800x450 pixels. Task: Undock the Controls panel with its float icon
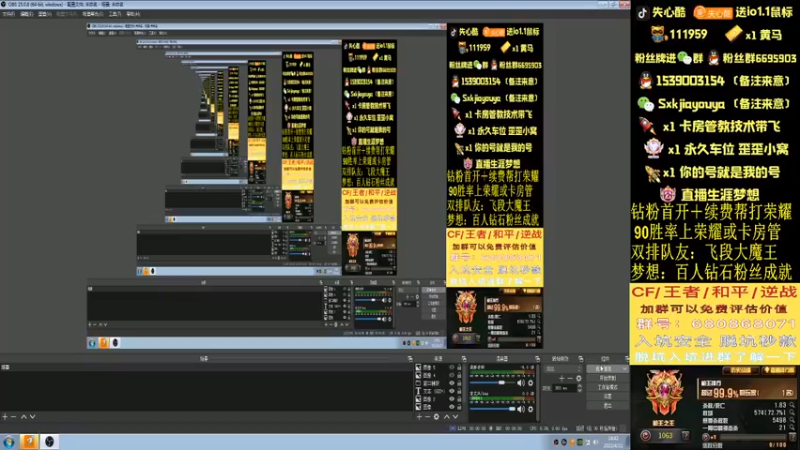coord(627,359)
